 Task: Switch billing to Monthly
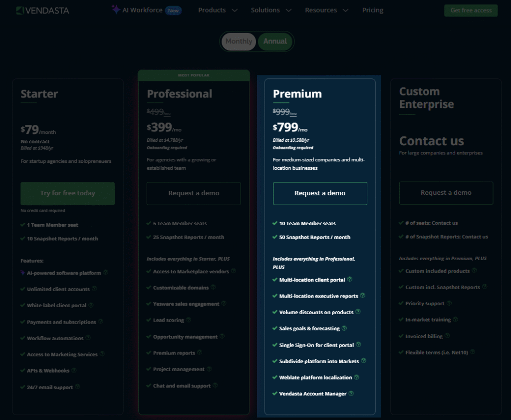tap(239, 41)
